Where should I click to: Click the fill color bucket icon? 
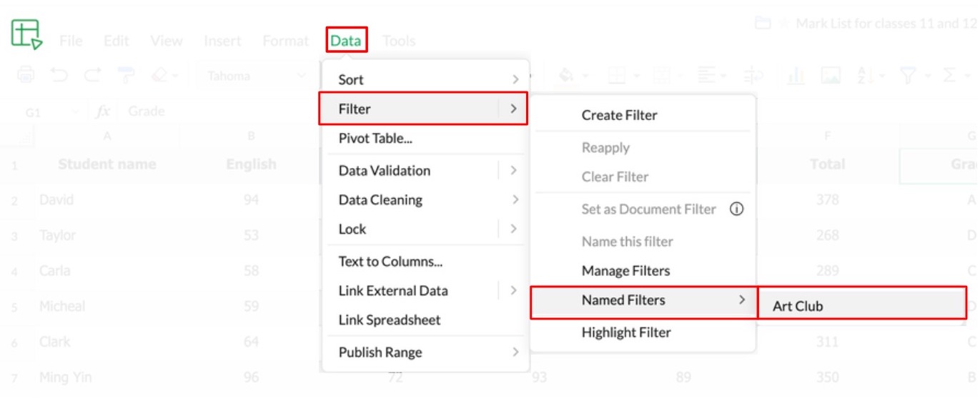(565, 75)
